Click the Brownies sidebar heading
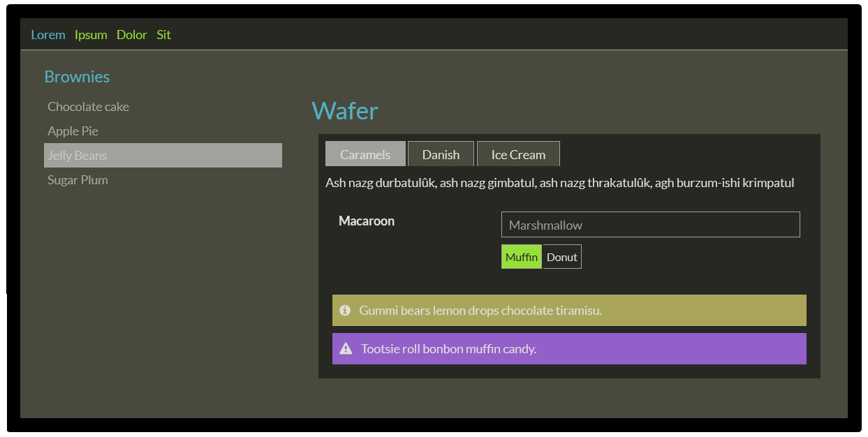This screenshot has width=868, height=437. [x=77, y=77]
